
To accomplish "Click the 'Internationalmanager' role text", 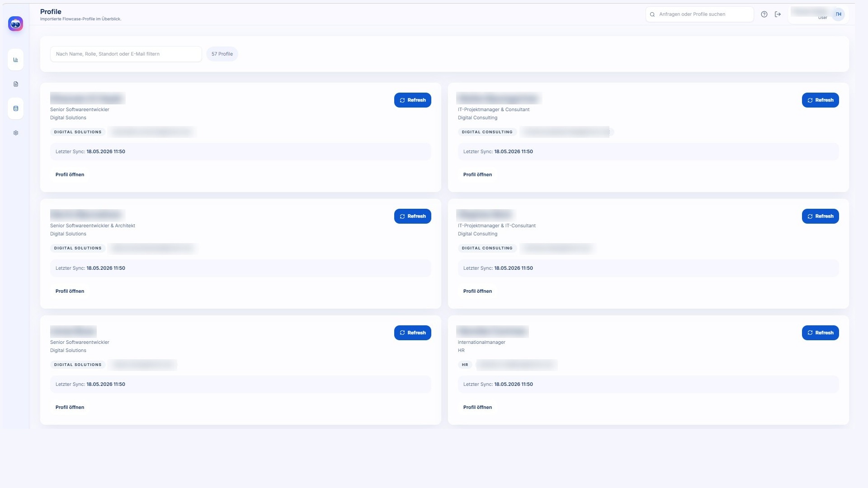I will tap(481, 342).
